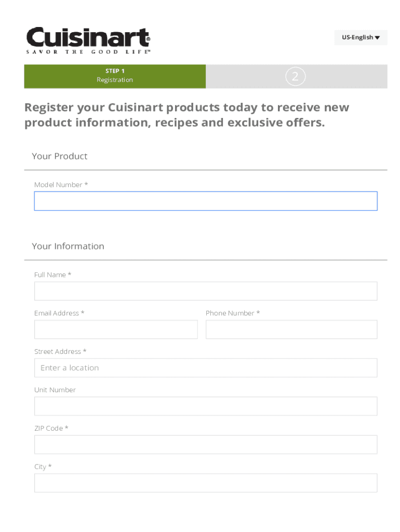Screen dimensions: 400x532
Task: Click the Your Product section heading
Action: tap(59, 156)
